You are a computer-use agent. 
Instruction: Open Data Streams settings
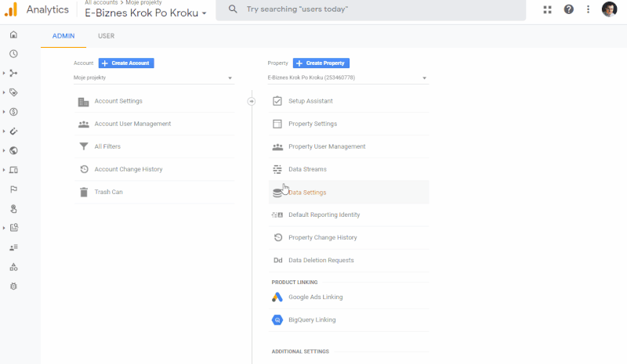307,169
